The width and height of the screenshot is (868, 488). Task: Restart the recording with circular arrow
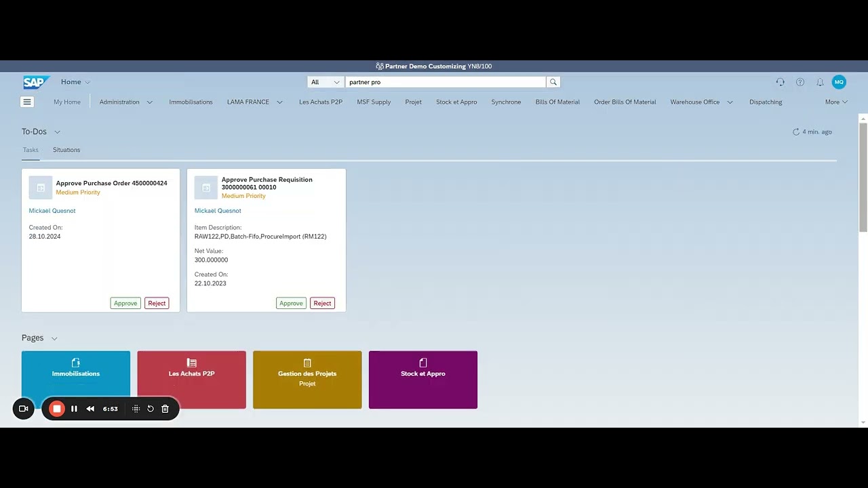click(x=151, y=409)
